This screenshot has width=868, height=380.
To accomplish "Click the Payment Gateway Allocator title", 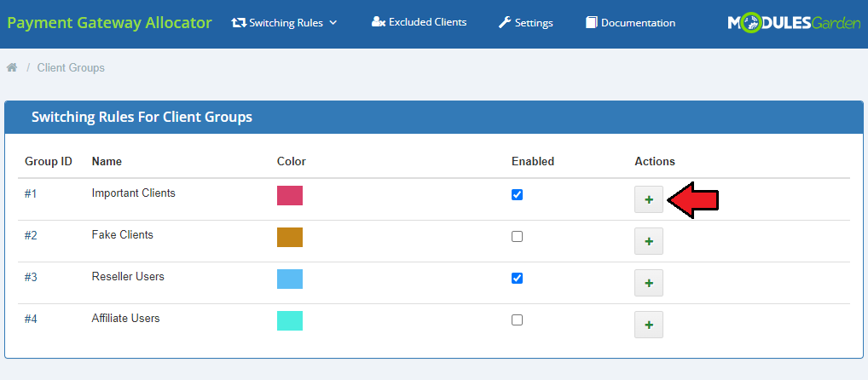I will [110, 23].
